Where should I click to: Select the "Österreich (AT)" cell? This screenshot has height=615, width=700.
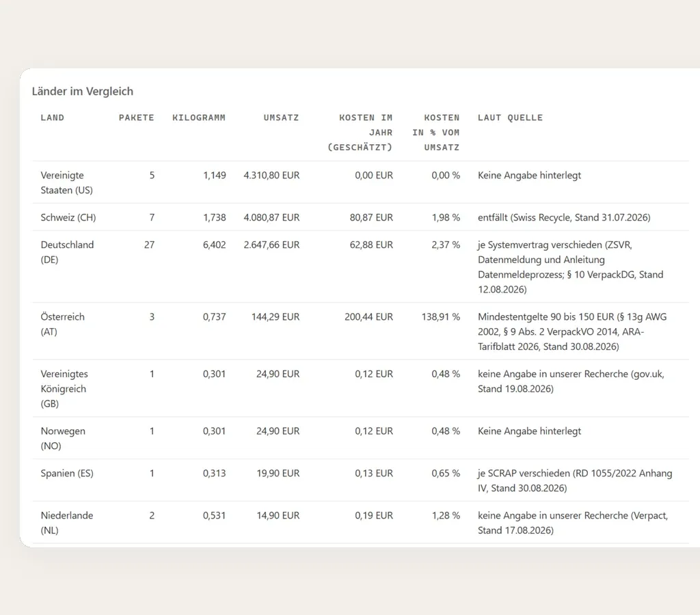pos(62,324)
